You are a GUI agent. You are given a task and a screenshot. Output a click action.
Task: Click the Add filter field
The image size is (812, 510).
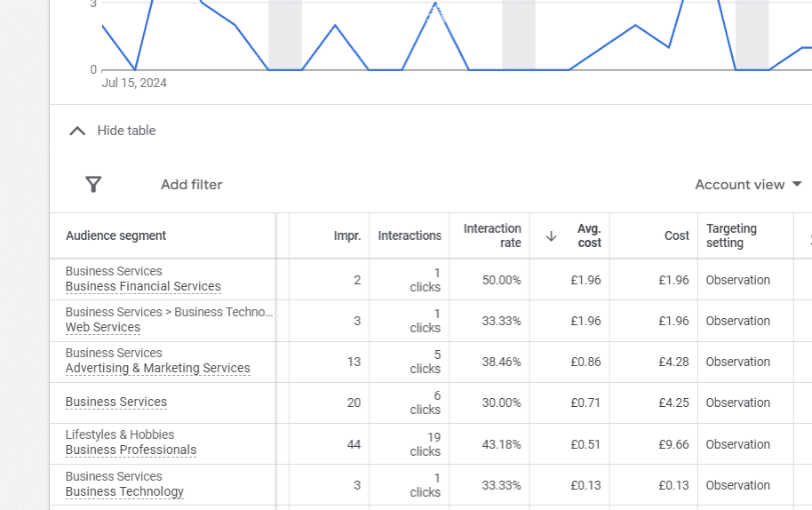[191, 185]
